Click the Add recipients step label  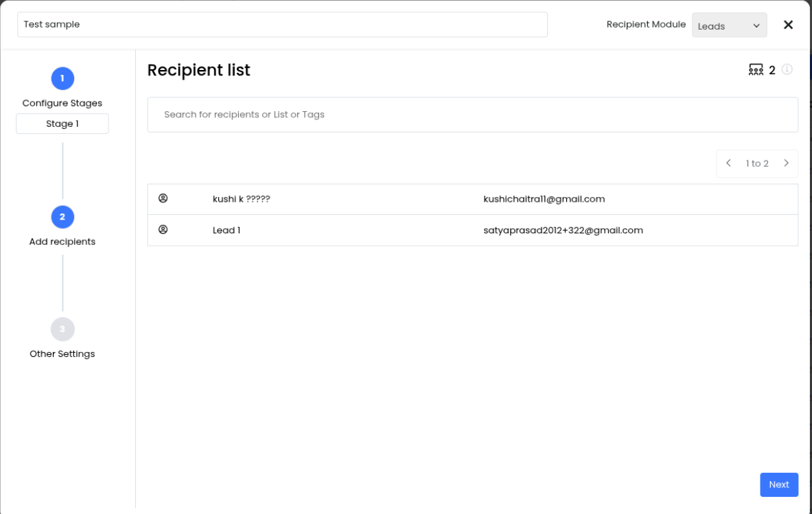click(62, 242)
